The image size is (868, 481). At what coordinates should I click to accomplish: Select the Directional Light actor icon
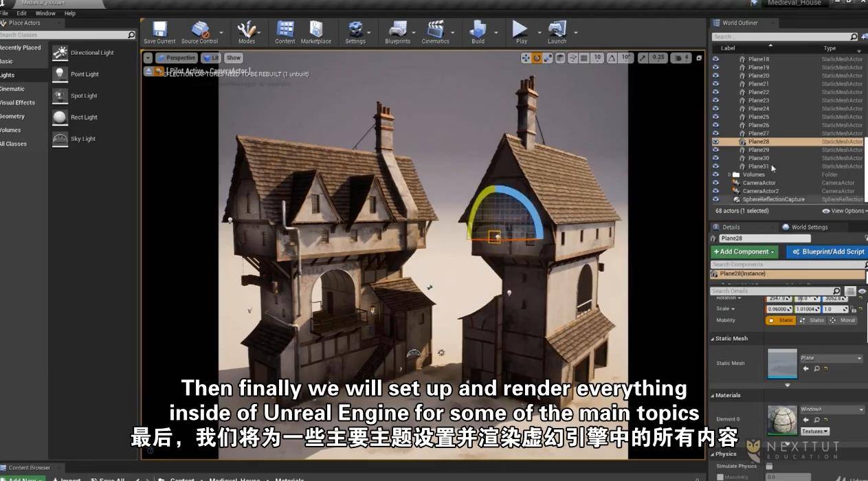point(60,52)
